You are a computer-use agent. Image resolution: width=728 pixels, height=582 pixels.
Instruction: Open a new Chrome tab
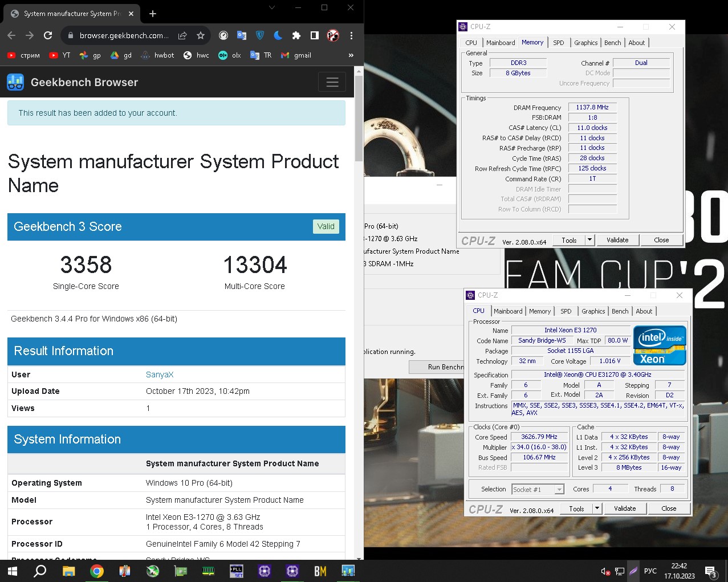click(153, 13)
